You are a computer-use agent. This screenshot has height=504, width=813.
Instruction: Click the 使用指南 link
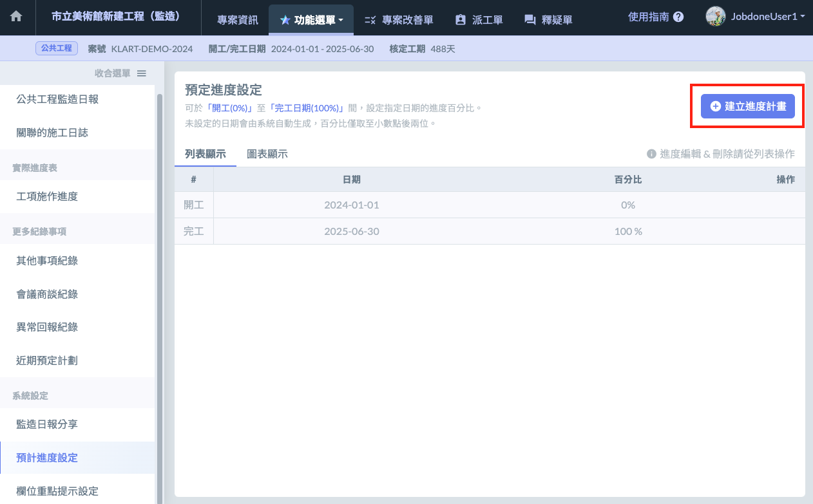point(649,17)
